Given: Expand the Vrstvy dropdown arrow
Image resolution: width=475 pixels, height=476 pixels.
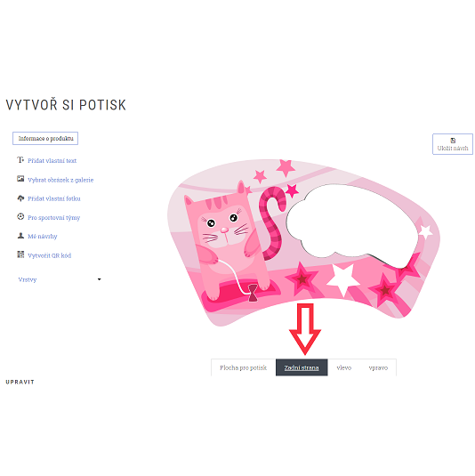Looking at the screenshot, I should 99,279.
